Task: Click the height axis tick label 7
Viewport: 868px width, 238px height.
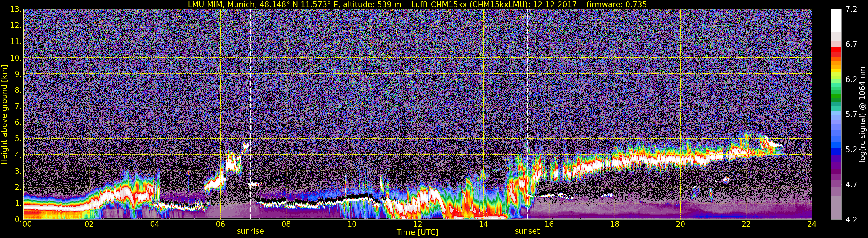Action: pos(18,107)
